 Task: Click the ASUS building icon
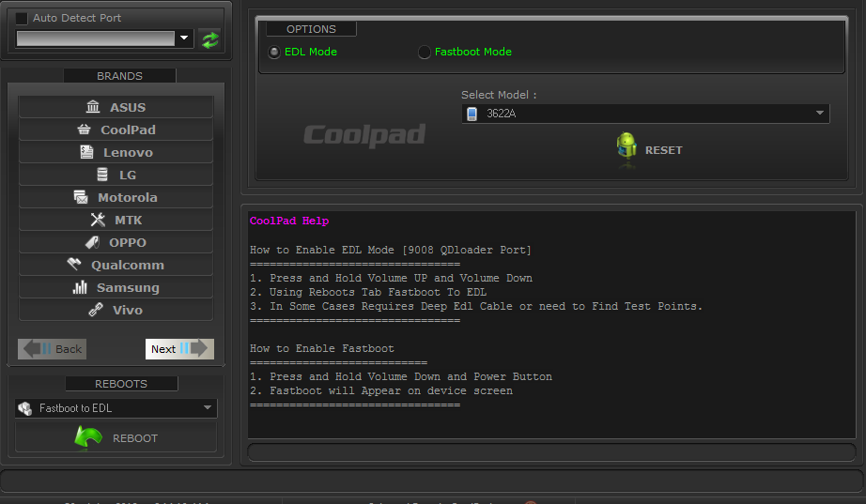[93, 107]
